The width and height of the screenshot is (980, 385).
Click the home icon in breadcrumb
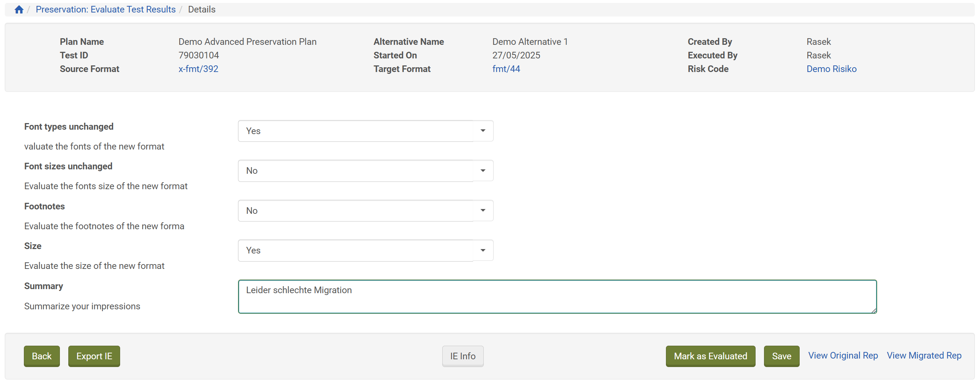pyautogui.click(x=19, y=10)
